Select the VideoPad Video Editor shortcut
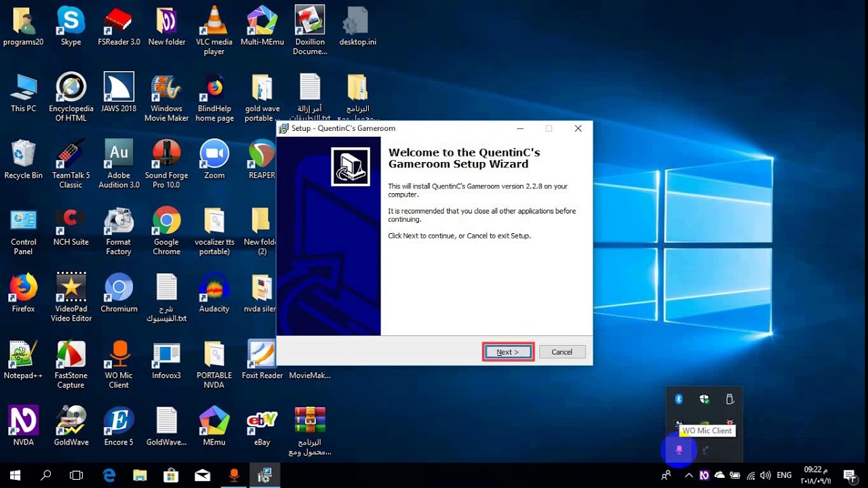This screenshot has width=868, height=488. pos(71,298)
